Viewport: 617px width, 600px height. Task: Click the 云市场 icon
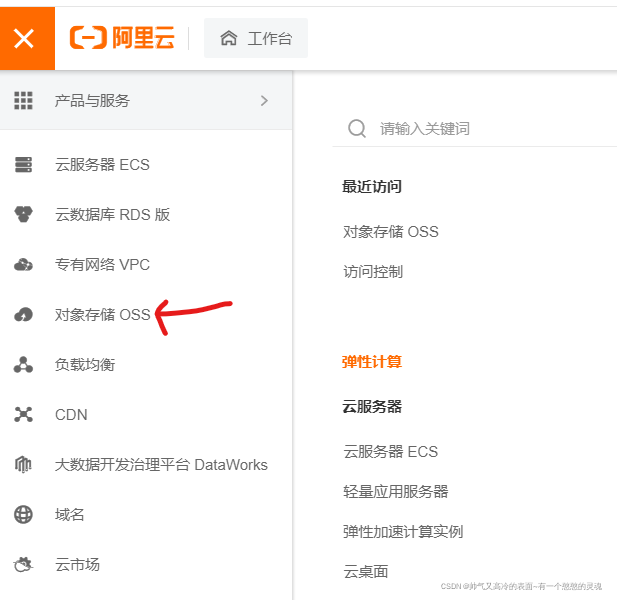(x=23, y=564)
